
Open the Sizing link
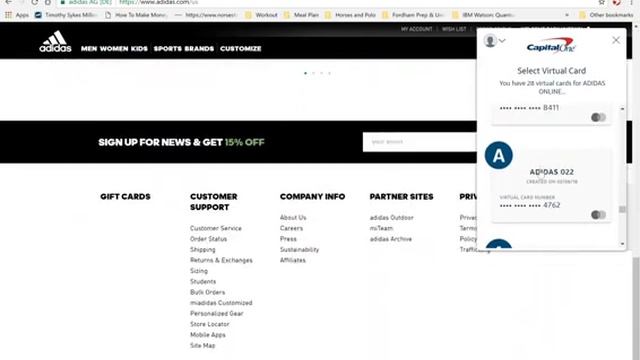199,271
